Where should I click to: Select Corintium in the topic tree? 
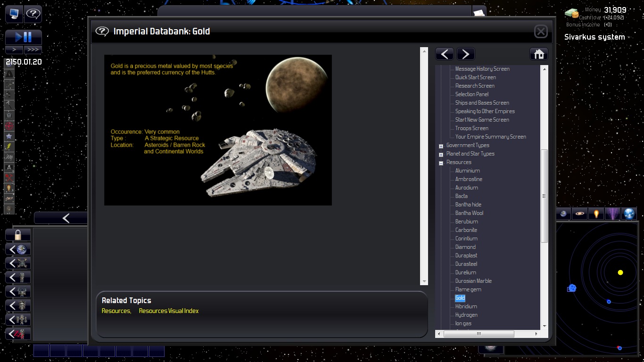click(x=466, y=239)
